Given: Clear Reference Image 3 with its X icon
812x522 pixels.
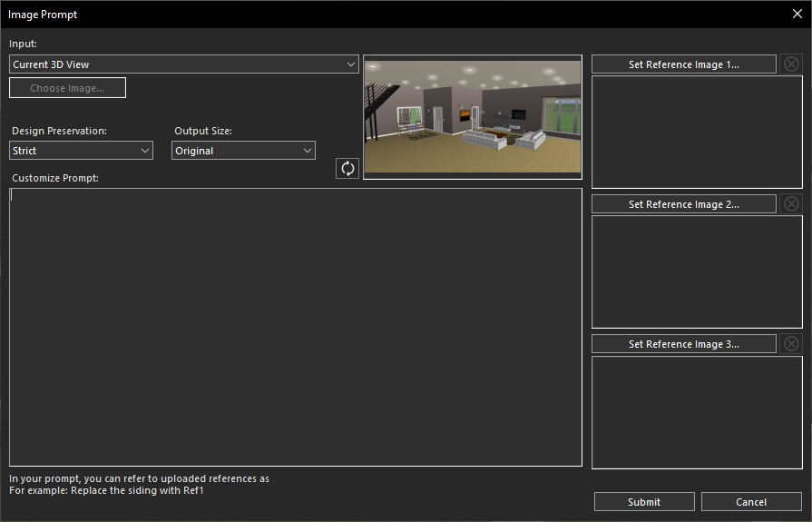Looking at the screenshot, I should point(791,344).
